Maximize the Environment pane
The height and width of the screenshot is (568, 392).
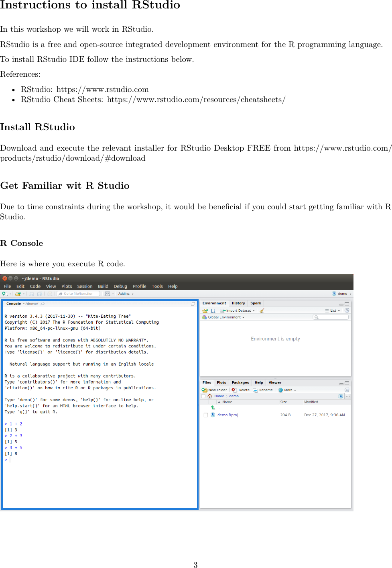point(347,304)
